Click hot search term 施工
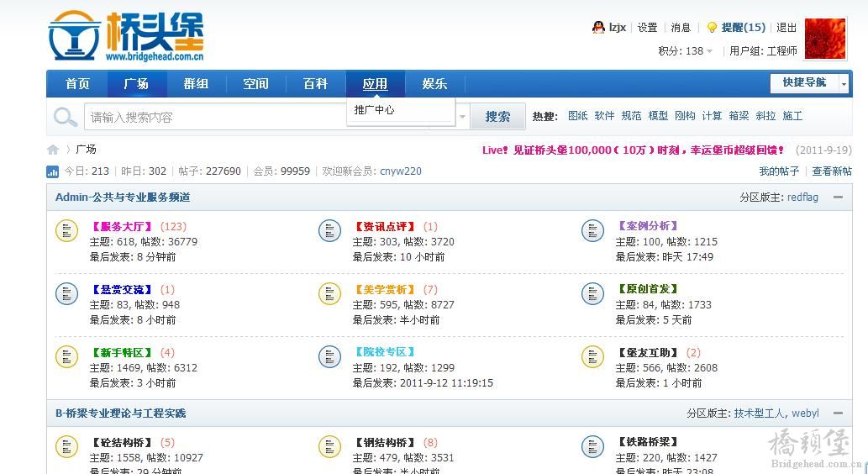868x474 pixels. click(x=792, y=116)
